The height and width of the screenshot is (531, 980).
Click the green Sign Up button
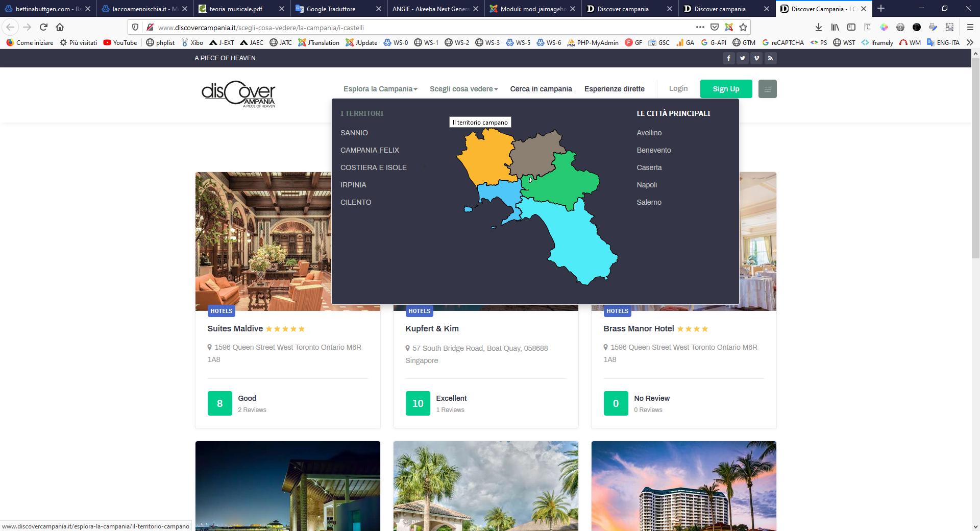click(726, 89)
